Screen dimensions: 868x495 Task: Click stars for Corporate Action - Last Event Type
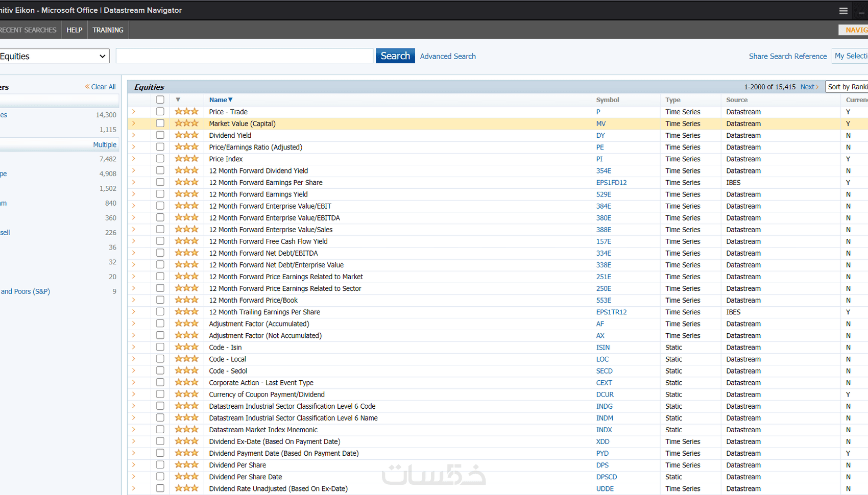tap(186, 382)
